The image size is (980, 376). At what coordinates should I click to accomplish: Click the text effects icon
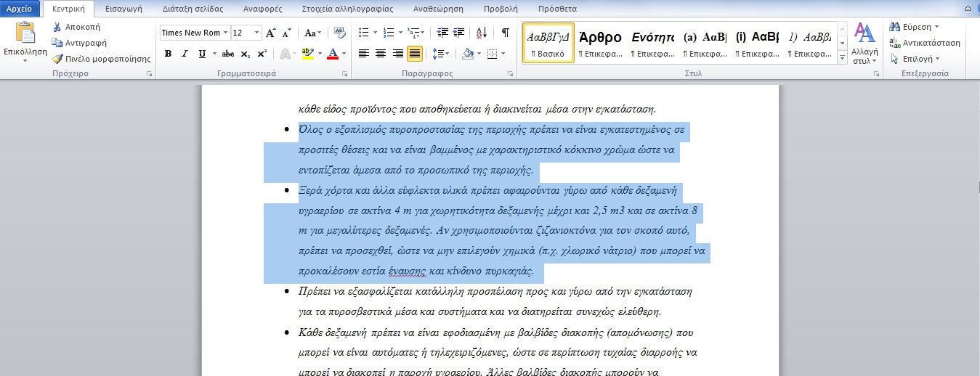click(x=286, y=54)
